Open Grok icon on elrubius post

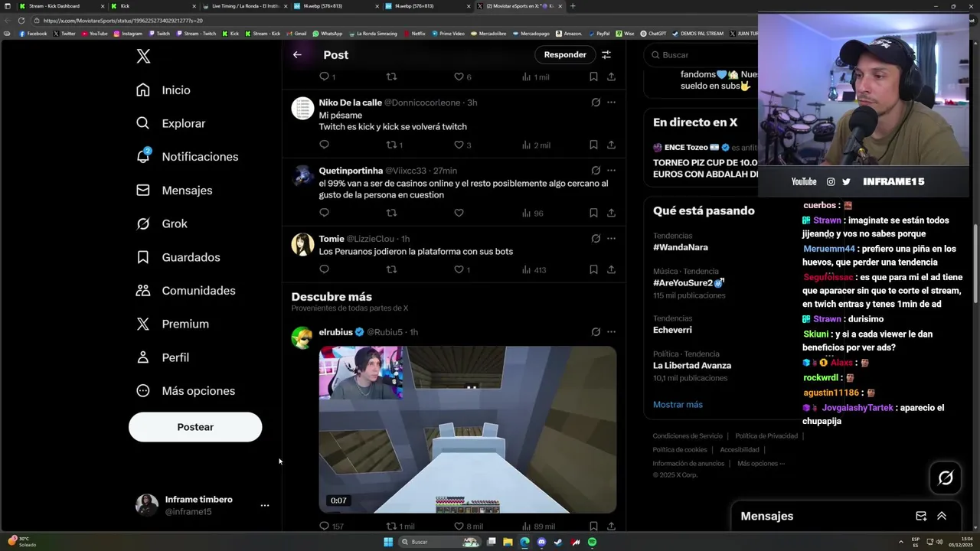pos(596,331)
